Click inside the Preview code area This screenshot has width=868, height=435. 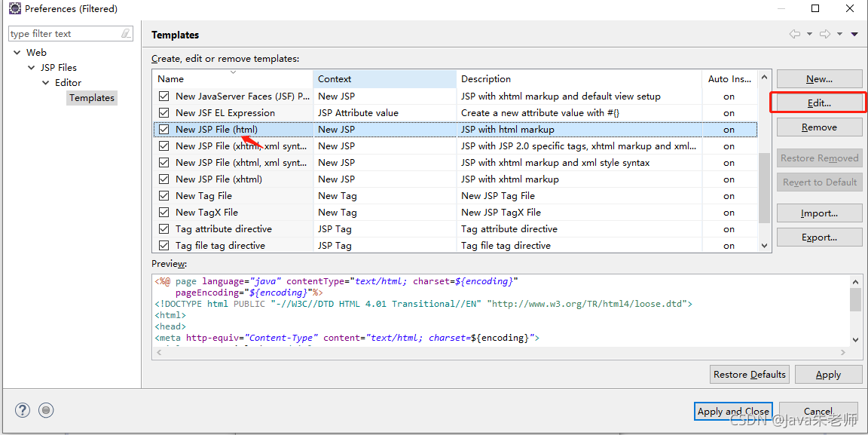501,311
